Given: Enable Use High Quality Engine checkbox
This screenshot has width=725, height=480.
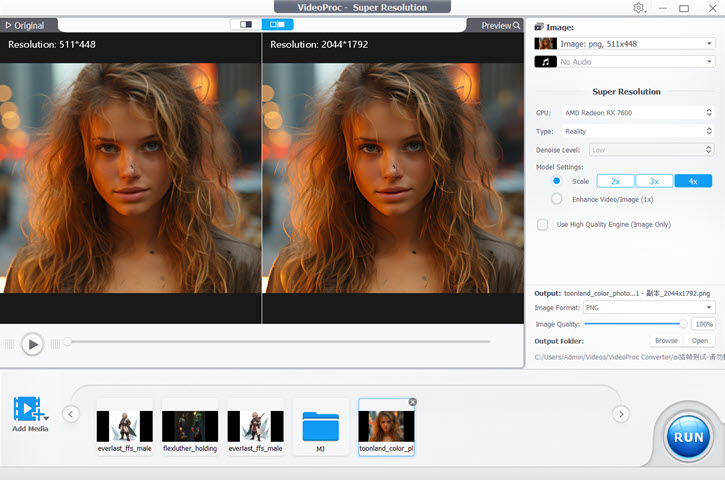Looking at the screenshot, I should tap(543, 225).
